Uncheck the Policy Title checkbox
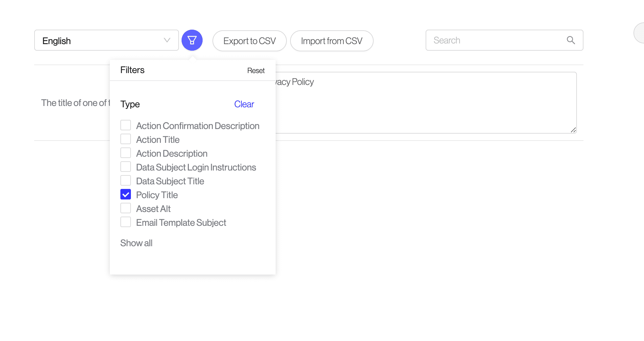This screenshot has width=644, height=341. pyautogui.click(x=126, y=195)
